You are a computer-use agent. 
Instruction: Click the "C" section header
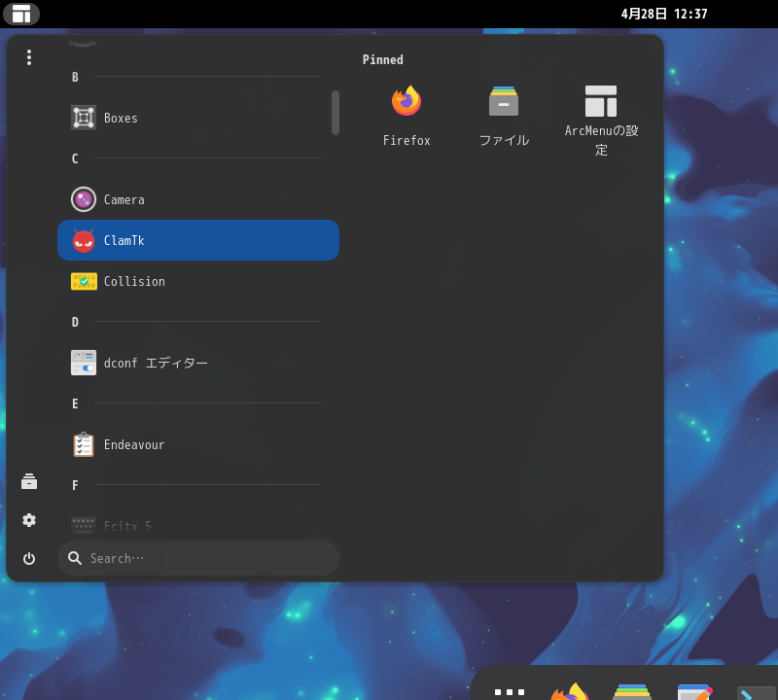point(75,158)
